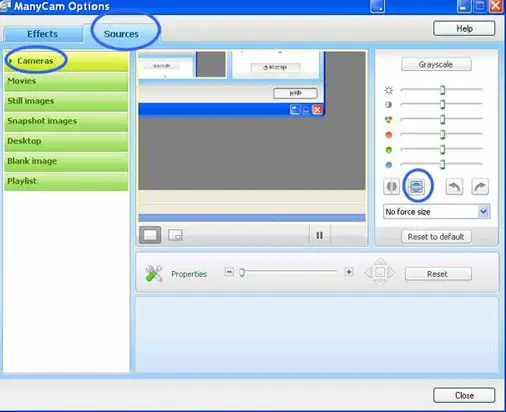
Task: Open the Sources tab
Action: tap(121, 34)
